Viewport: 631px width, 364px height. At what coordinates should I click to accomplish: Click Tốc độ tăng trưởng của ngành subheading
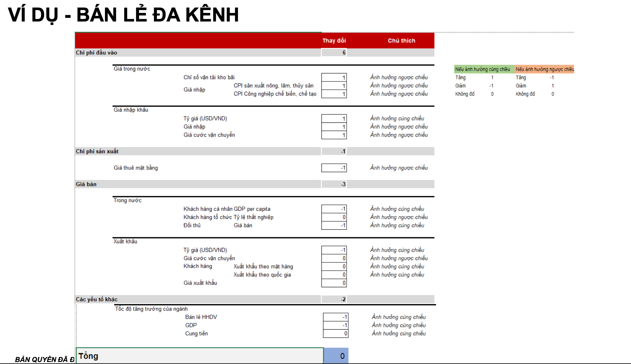(151, 309)
